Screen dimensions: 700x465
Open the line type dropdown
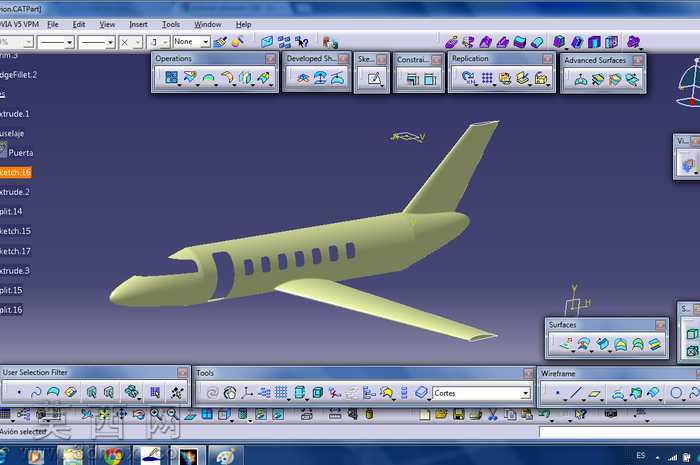pos(110,42)
